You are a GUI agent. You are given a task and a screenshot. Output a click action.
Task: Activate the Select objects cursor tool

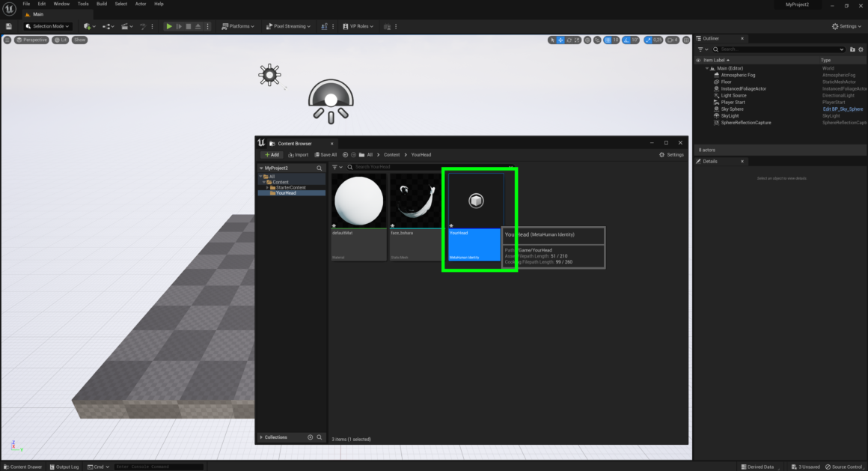(x=552, y=40)
